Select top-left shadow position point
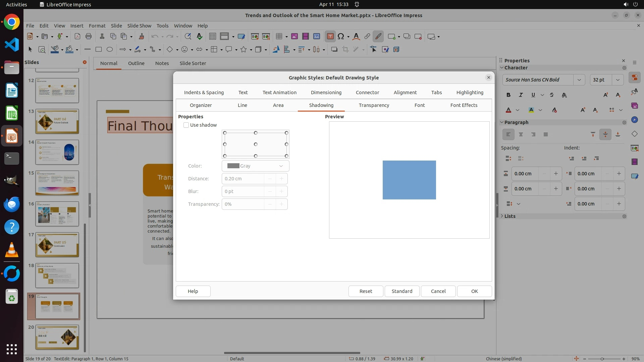The height and width of the screenshot is (362, 644). click(225, 133)
